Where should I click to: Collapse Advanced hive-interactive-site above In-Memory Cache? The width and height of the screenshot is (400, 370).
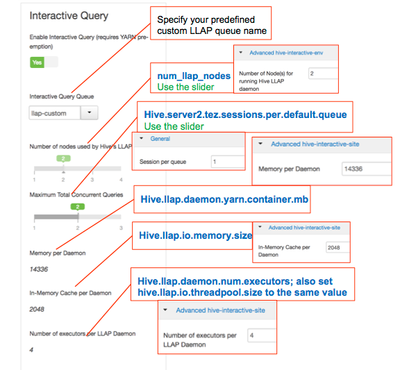(260, 227)
